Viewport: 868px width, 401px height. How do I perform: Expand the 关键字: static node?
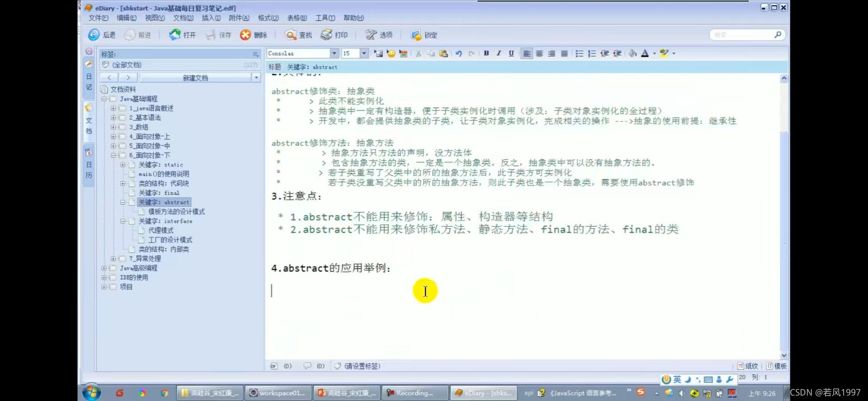tap(123, 165)
